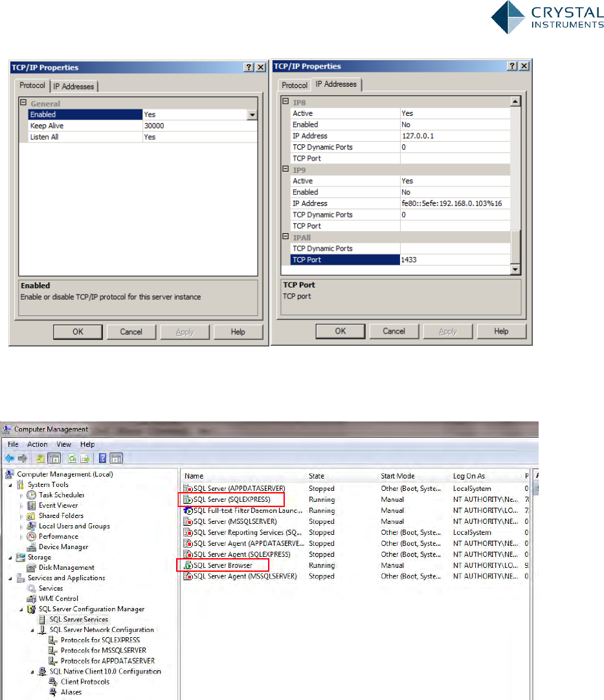
Task: Toggle the Show/Hide Console Tree toolbar icon
Action: [54, 458]
